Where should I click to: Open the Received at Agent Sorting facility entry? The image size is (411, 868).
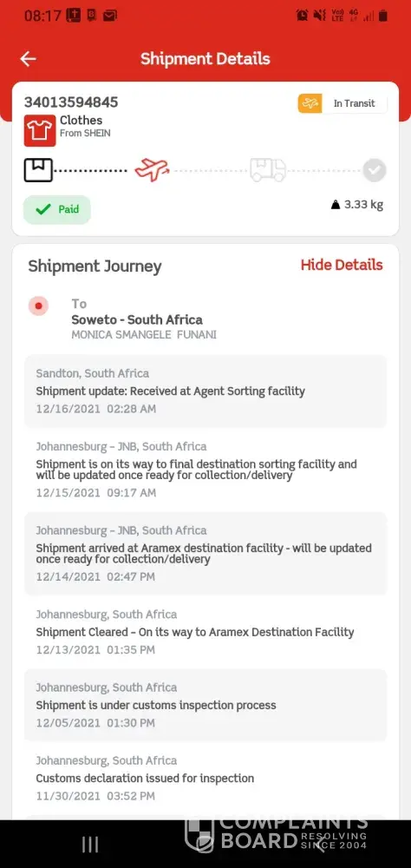coord(205,391)
